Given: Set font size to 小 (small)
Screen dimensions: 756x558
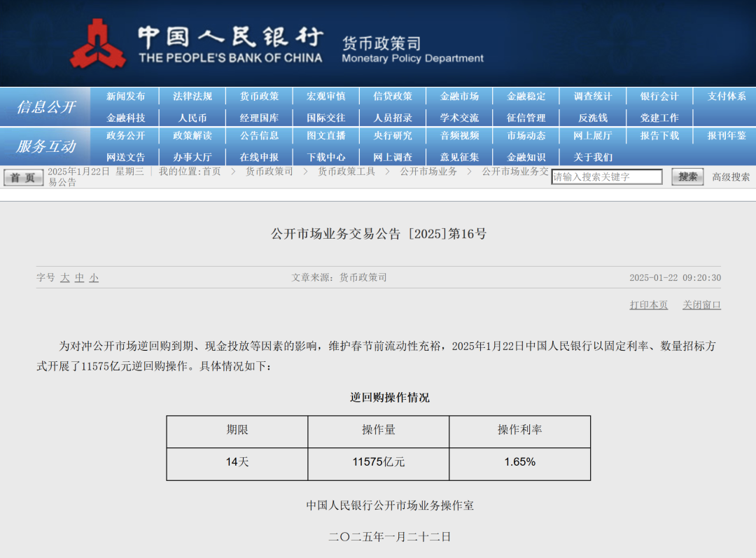Looking at the screenshot, I should (x=94, y=278).
